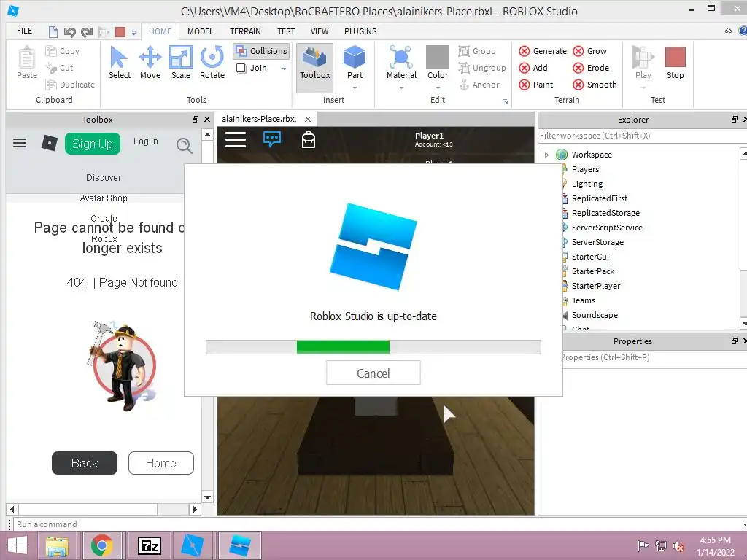
Task: Click the new file icon in quick access bar
Action: tap(53, 32)
